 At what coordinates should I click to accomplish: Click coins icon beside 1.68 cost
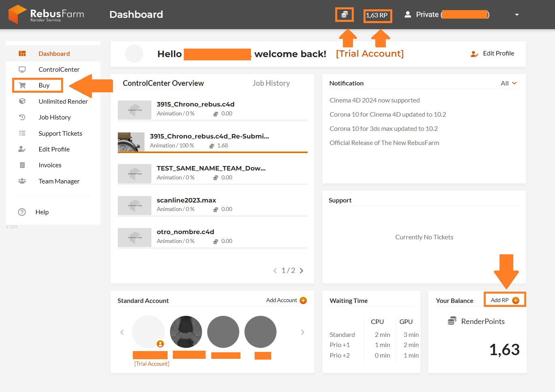point(212,146)
